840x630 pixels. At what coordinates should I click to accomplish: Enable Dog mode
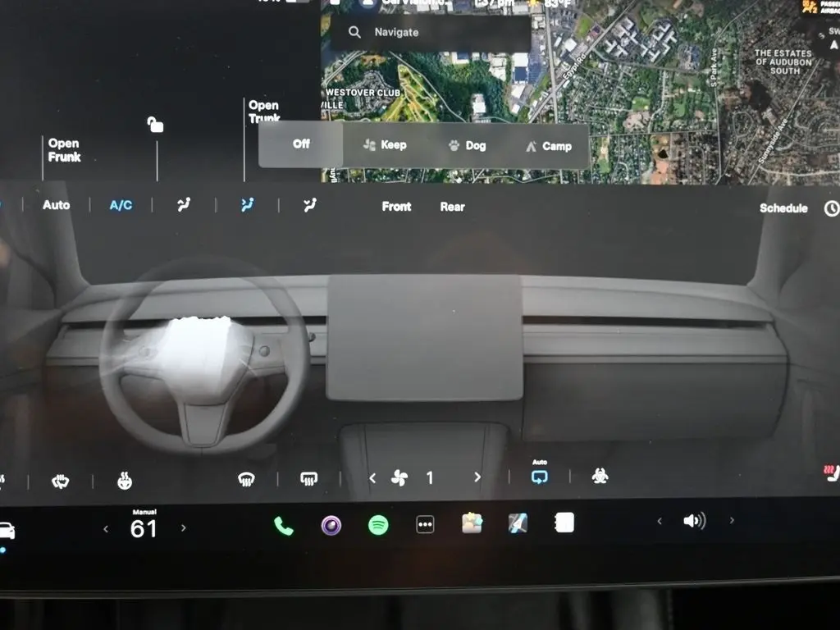pyautogui.click(x=467, y=146)
